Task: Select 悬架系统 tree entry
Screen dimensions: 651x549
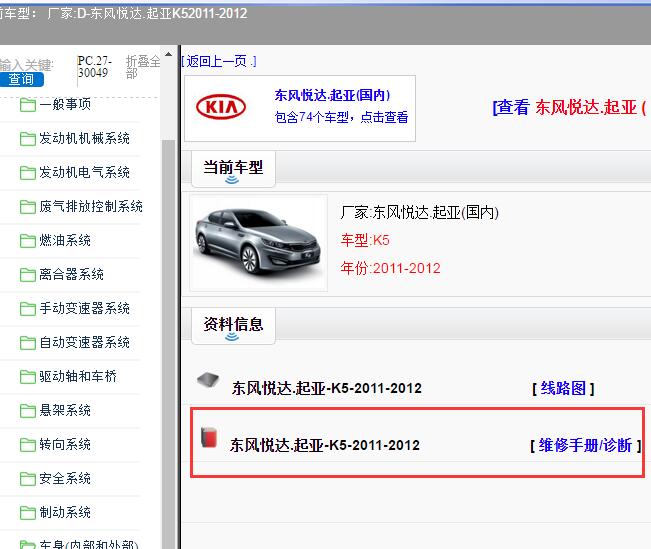Action: 65,411
